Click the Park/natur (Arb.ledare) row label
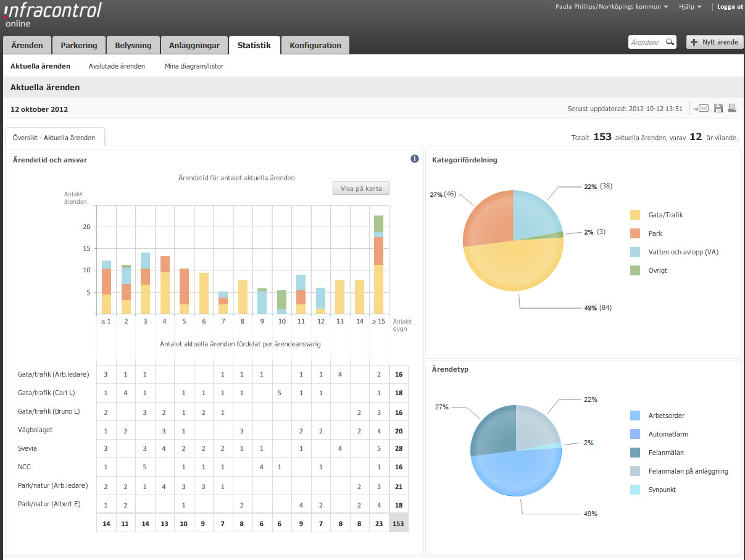 click(x=53, y=485)
